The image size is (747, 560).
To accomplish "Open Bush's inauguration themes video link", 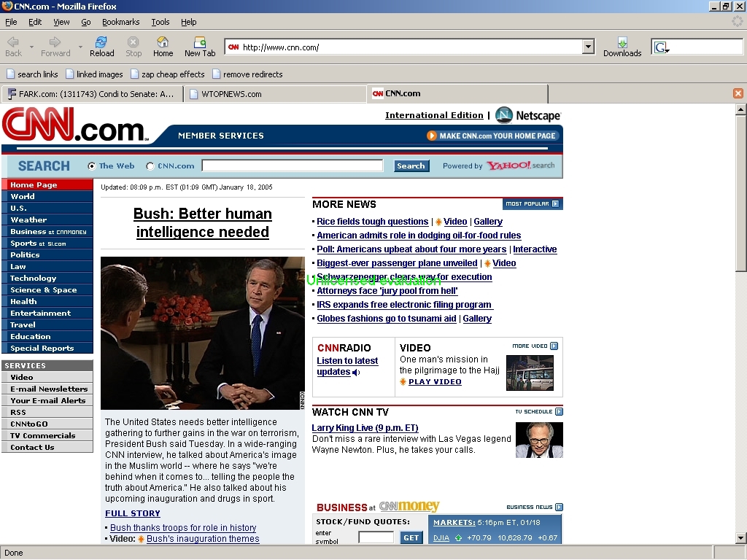I will (203, 539).
